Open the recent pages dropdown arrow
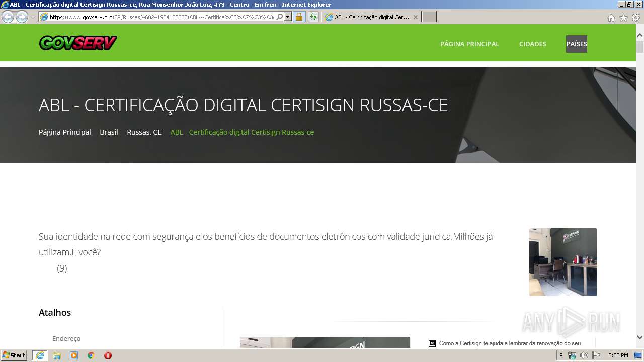The height and width of the screenshot is (362, 644). (x=33, y=17)
